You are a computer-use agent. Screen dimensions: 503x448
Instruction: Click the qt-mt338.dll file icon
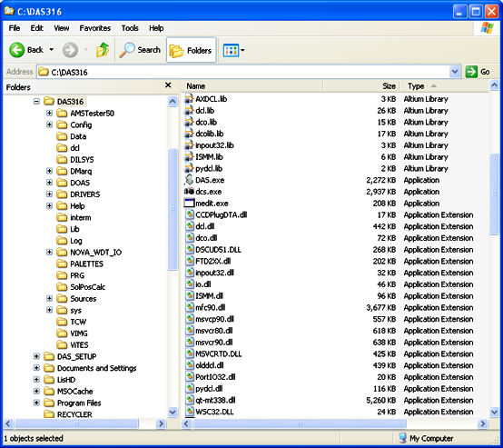click(x=190, y=400)
